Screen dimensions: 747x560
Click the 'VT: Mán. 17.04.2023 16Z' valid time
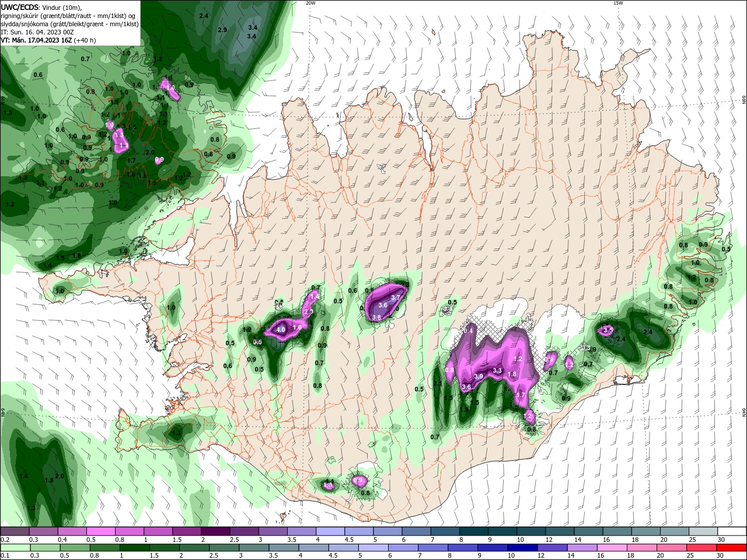coord(36,40)
